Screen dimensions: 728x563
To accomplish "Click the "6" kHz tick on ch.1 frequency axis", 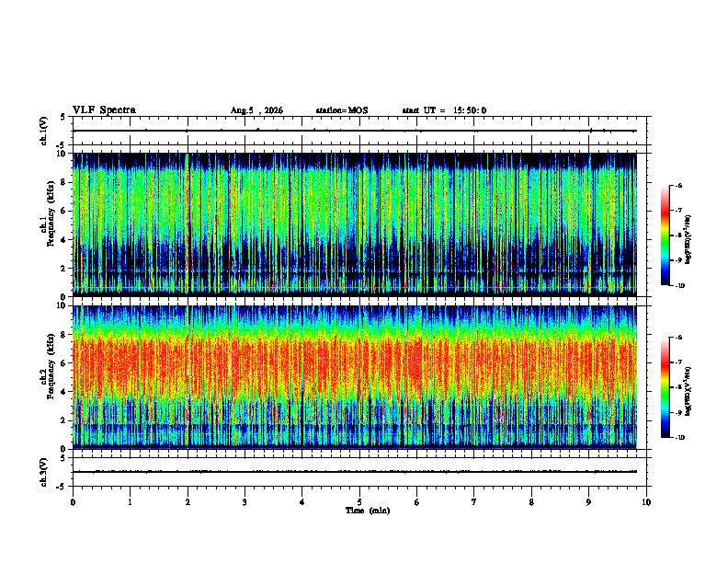I will tap(63, 211).
